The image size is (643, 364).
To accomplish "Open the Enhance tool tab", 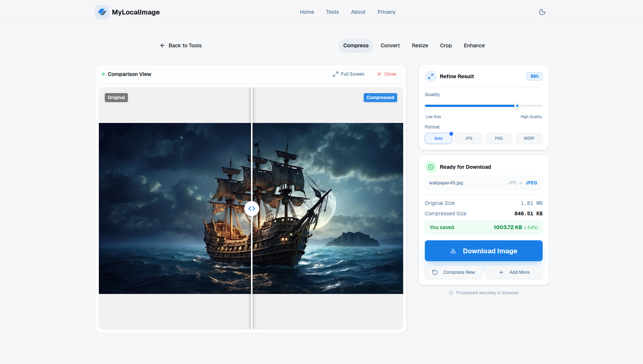I will point(474,45).
